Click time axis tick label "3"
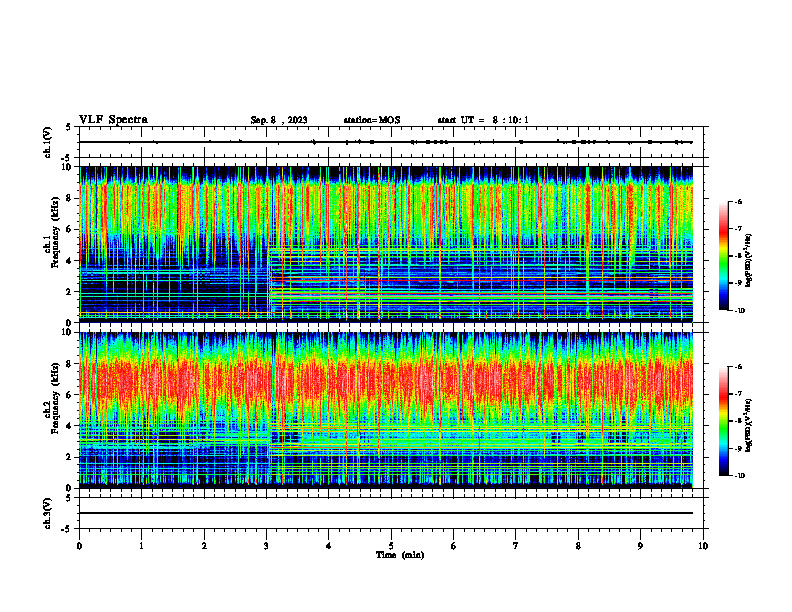 pos(266,546)
